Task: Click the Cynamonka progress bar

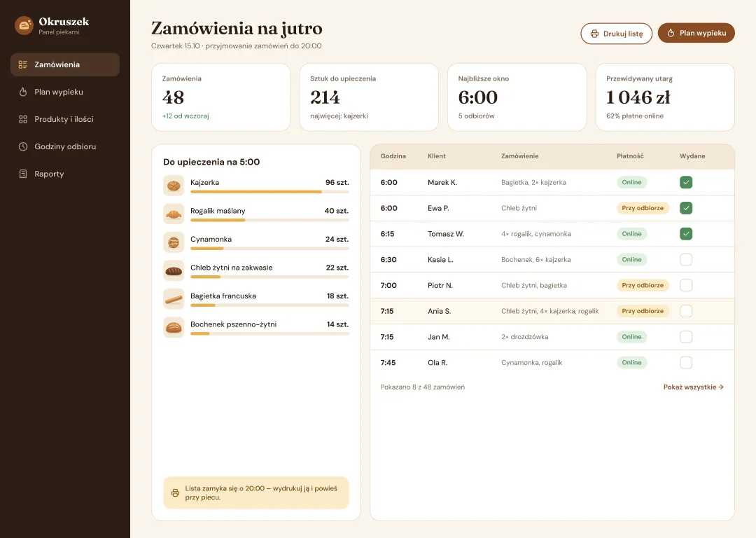Action: [x=269, y=249]
